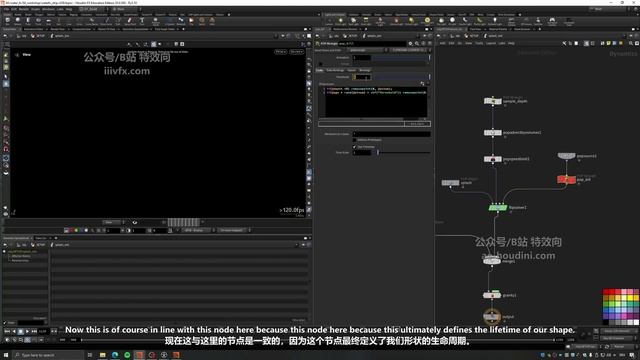Open File Explorer from the taskbar
The width and height of the screenshot is (640, 360).
pyautogui.click(x=102, y=355)
